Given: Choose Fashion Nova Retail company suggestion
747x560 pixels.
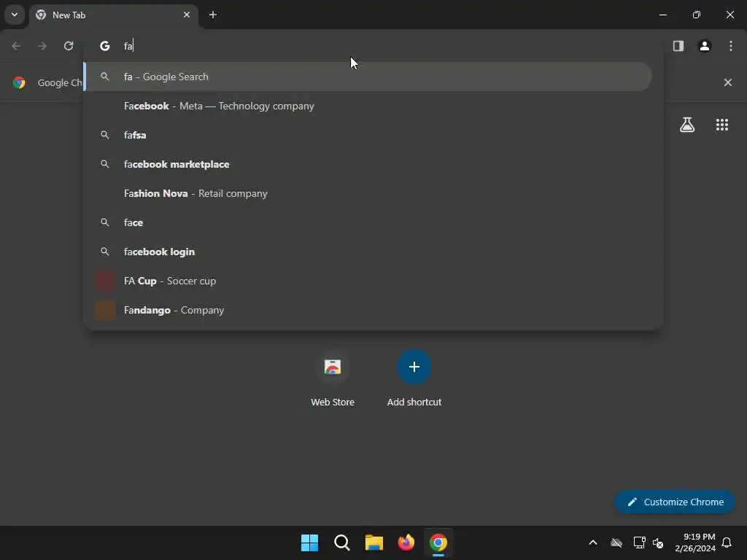Looking at the screenshot, I should pyautogui.click(x=368, y=193).
